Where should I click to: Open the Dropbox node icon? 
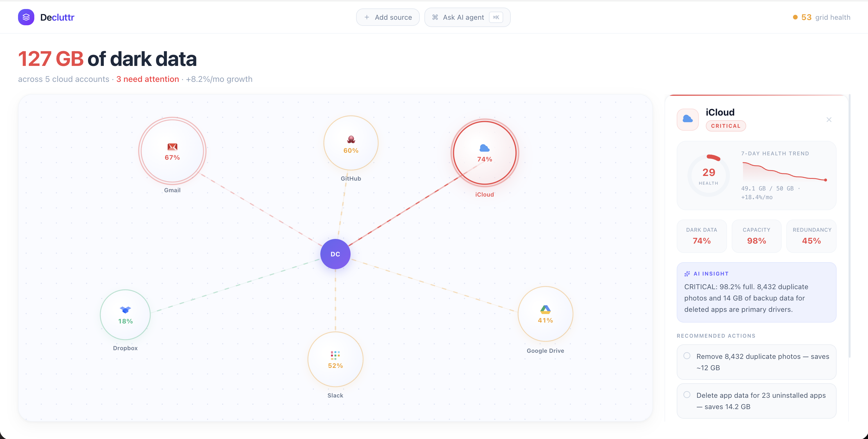pyautogui.click(x=125, y=310)
